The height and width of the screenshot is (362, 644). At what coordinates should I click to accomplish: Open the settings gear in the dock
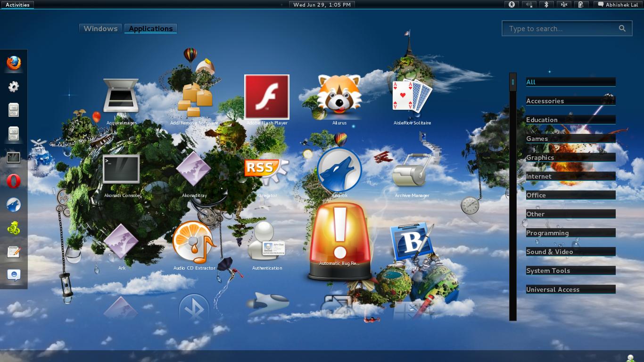14,86
